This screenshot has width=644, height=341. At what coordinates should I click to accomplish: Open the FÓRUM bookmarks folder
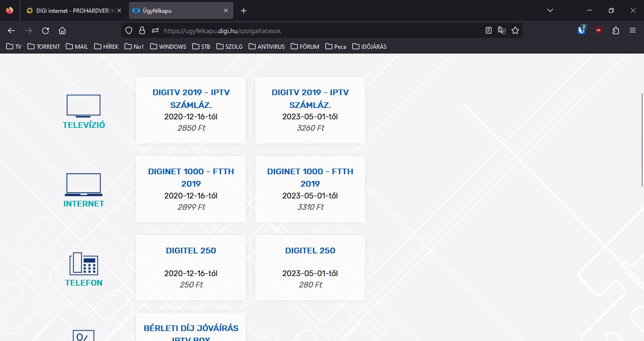click(305, 46)
